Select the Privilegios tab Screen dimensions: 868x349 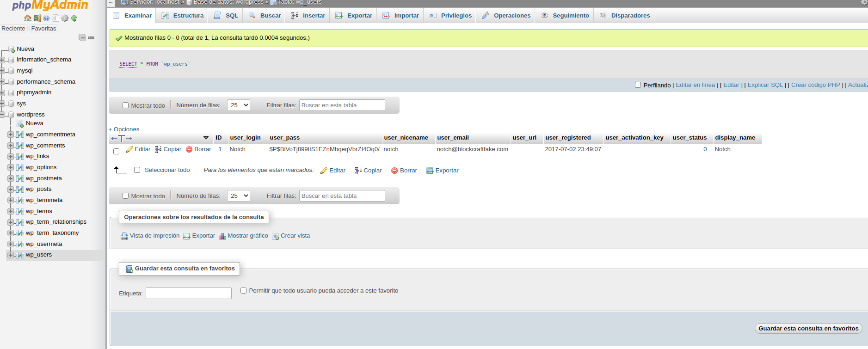(451, 16)
